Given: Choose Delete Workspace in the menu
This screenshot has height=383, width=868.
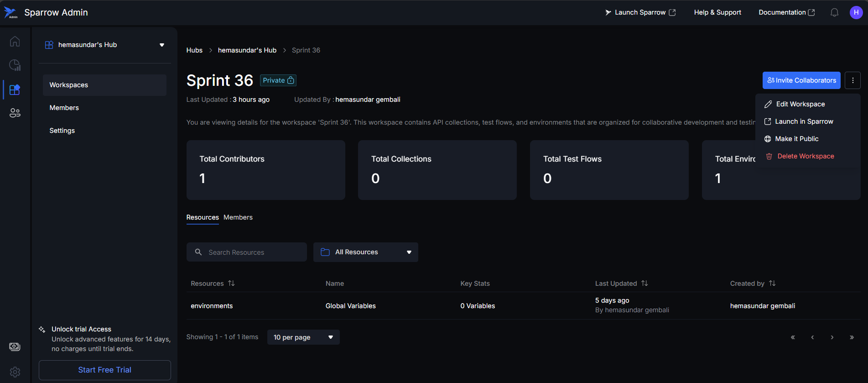Looking at the screenshot, I should (805, 156).
